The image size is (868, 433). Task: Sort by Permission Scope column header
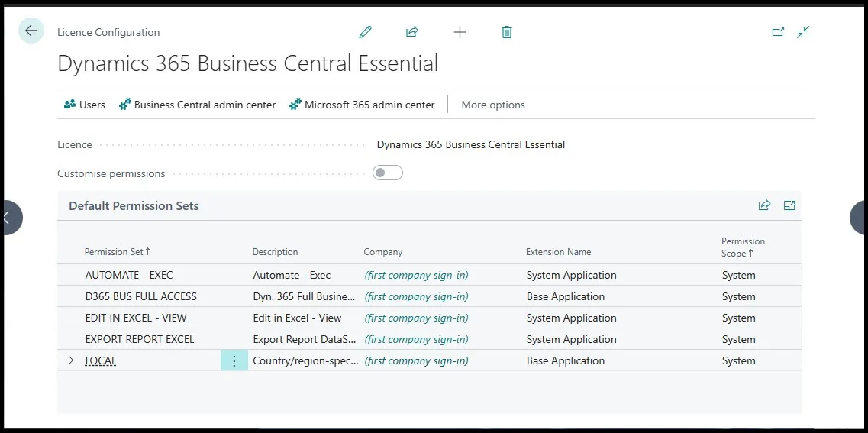coord(743,247)
